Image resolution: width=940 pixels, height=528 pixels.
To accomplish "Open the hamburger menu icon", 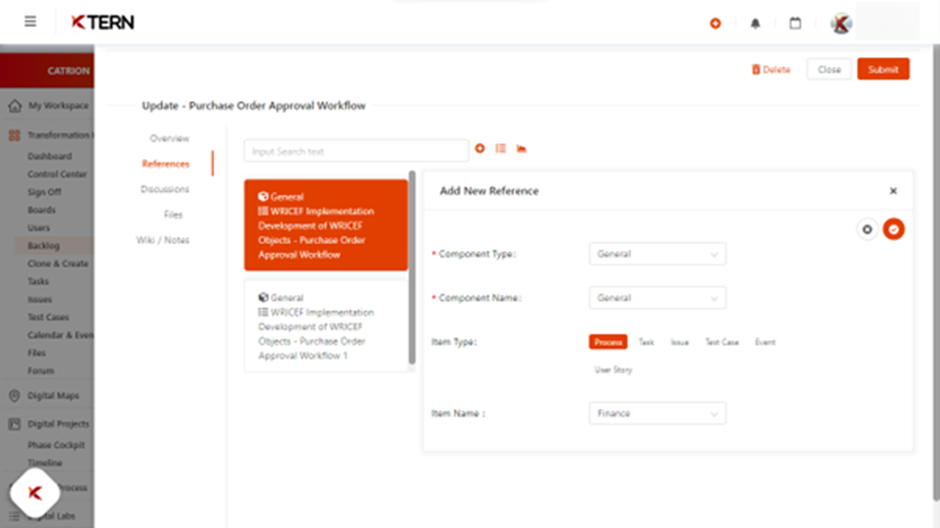I will click(x=30, y=22).
